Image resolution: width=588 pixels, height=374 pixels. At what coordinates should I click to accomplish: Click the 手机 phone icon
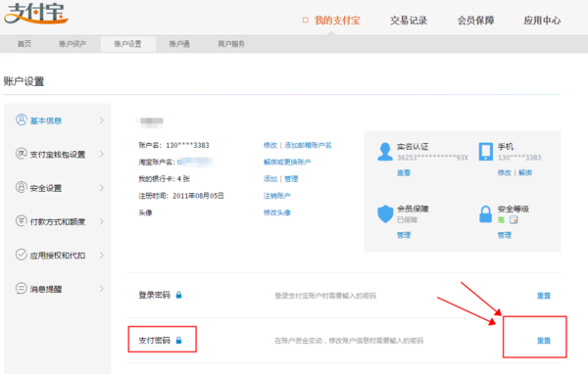click(486, 152)
